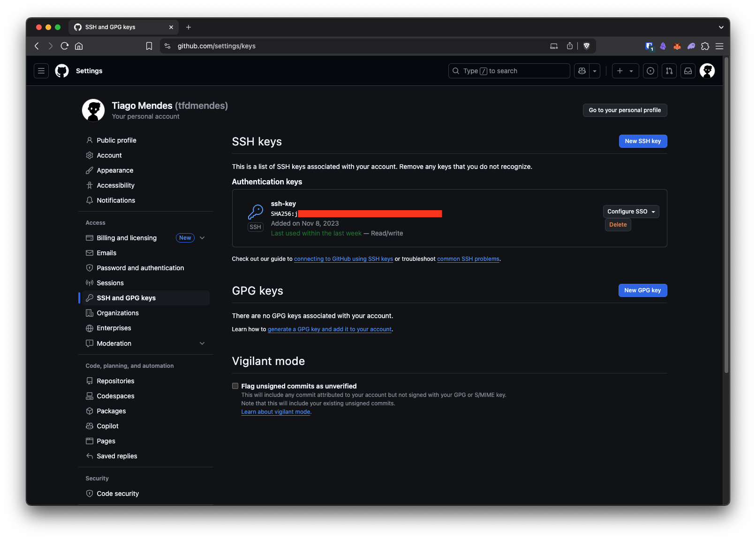The image size is (756, 540).
Task: Select SSH and GPG keys sidebar item
Action: pos(146,298)
